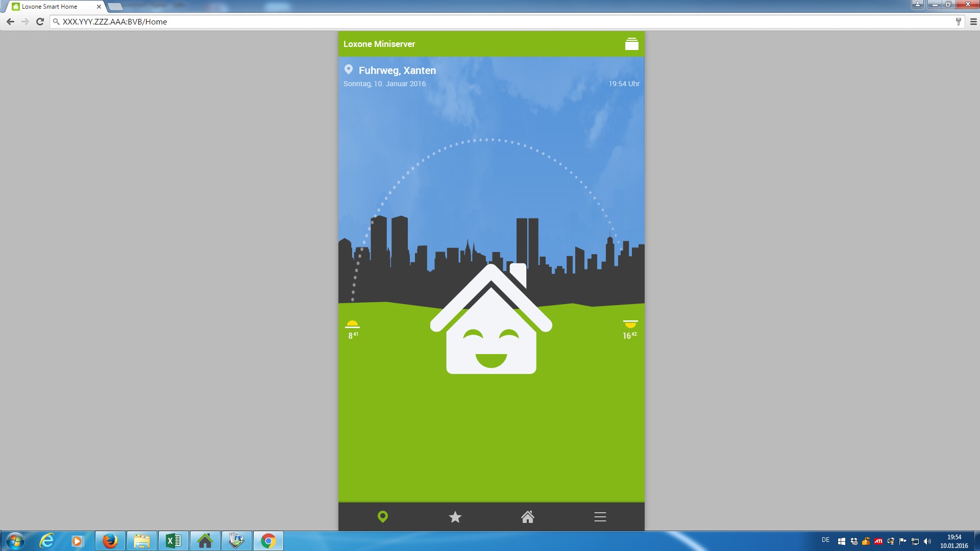This screenshot has height=551, width=980.
Task: Reload the page in the browser
Action: pos(40,21)
